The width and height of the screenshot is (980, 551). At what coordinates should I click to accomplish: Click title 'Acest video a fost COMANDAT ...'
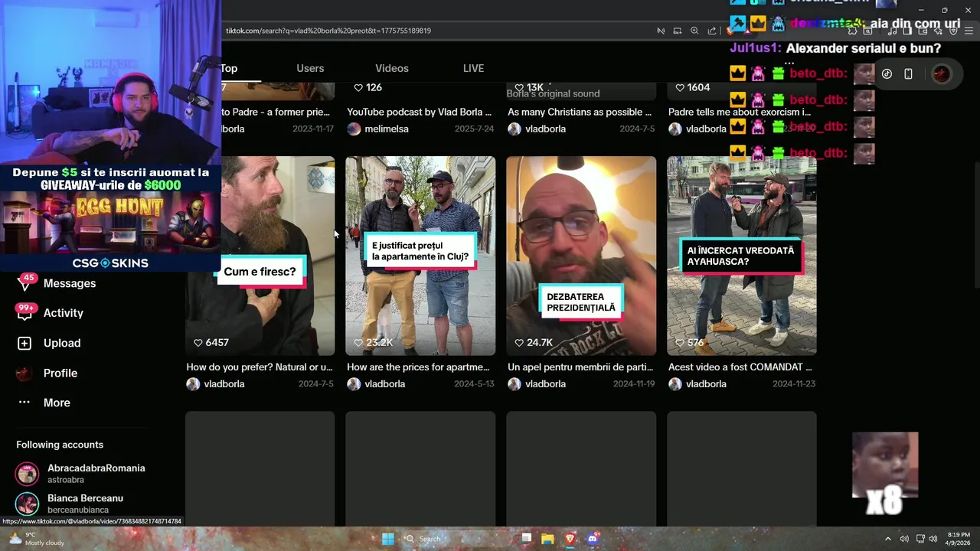(740, 367)
